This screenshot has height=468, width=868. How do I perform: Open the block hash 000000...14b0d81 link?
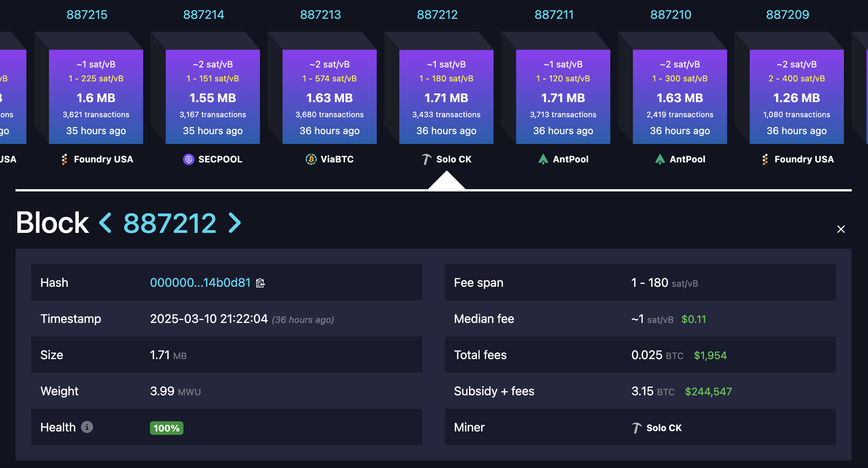click(200, 283)
